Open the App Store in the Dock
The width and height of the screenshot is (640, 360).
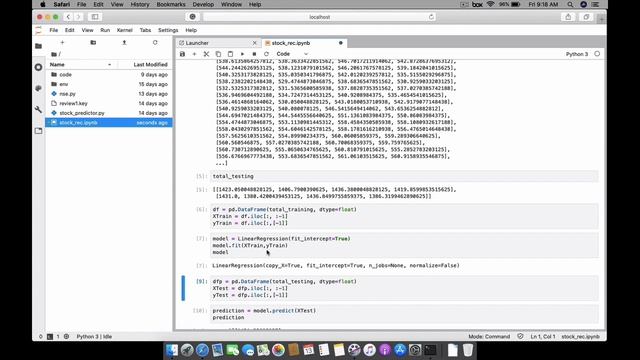coord(400,350)
